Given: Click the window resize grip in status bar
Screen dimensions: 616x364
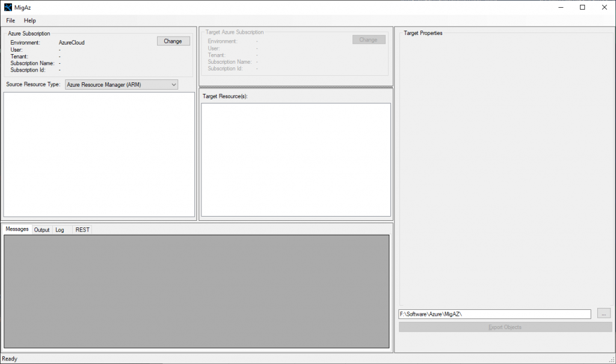Looking at the screenshot, I should (x=612, y=360).
